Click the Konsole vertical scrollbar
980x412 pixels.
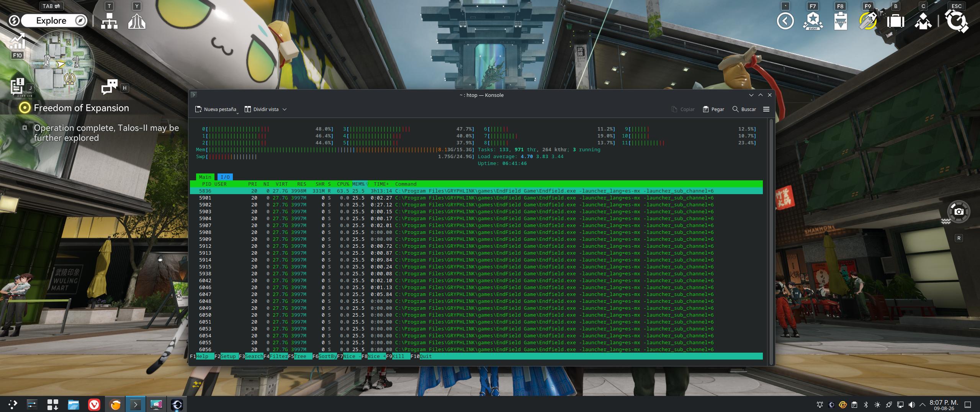[772, 241]
